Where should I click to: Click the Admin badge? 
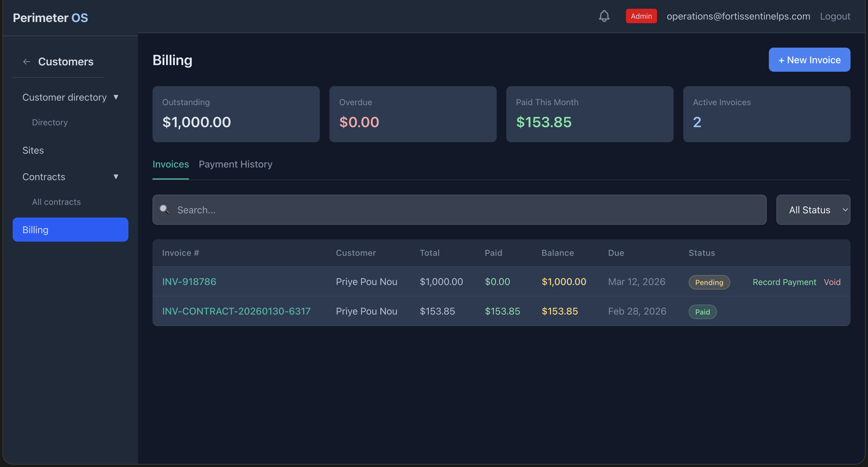[641, 16]
